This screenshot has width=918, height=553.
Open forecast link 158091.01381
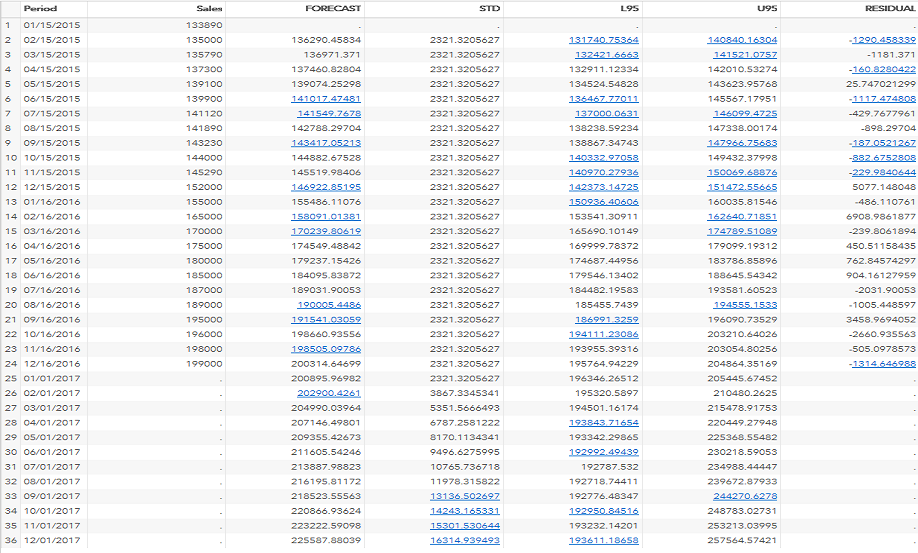pos(326,217)
